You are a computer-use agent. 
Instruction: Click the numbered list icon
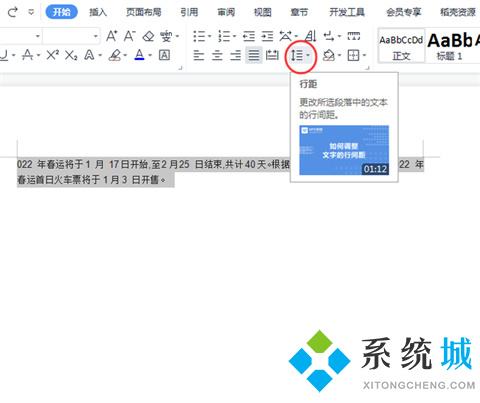click(224, 36)
